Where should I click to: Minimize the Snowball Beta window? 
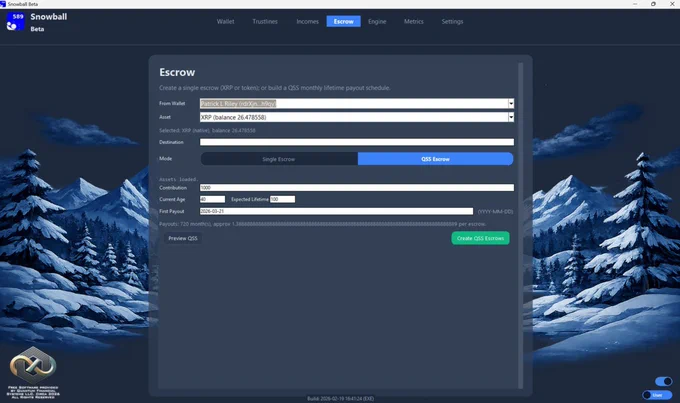635,4
